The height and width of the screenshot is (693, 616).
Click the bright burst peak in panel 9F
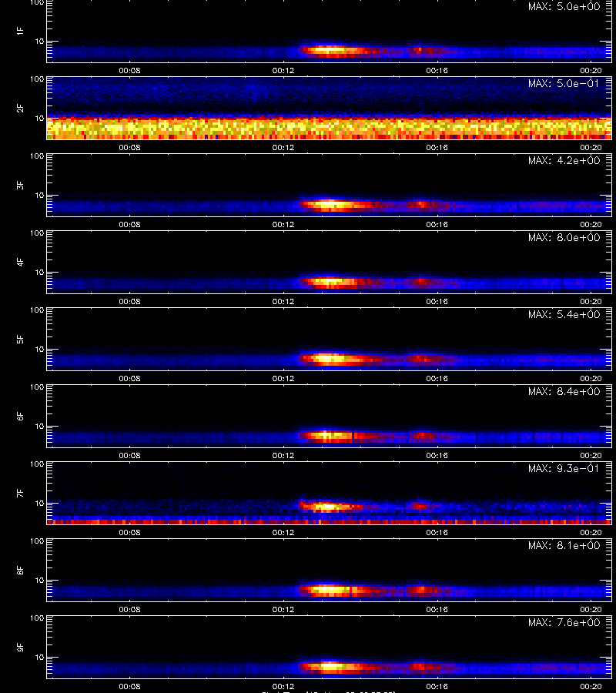click(x=330, y=666)
